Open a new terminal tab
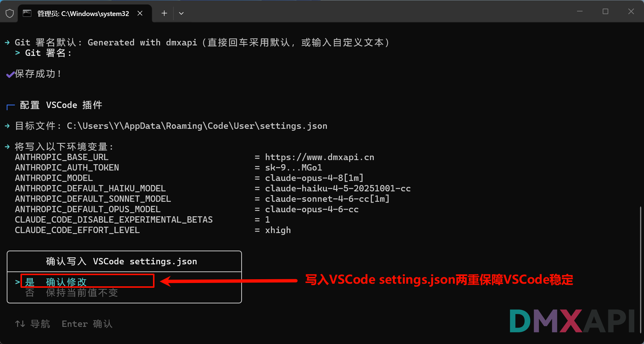The width and height of the screenshot is (644, 344). pos(164,13)
